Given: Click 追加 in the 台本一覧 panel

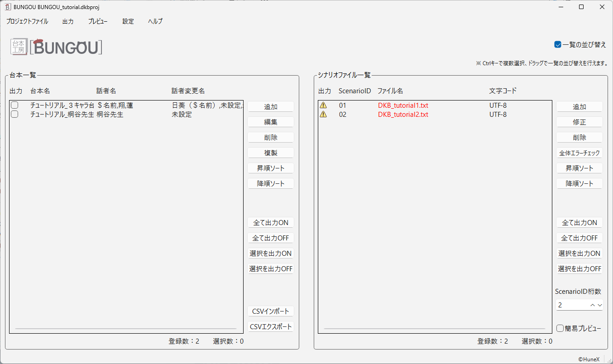Looking at the screenshot, I should point(270,106).
